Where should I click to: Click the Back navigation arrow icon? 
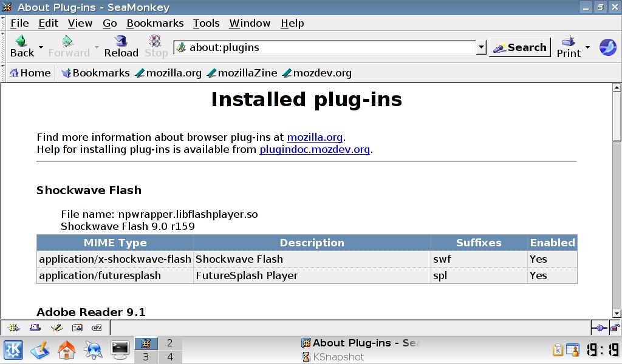(22, 41)
